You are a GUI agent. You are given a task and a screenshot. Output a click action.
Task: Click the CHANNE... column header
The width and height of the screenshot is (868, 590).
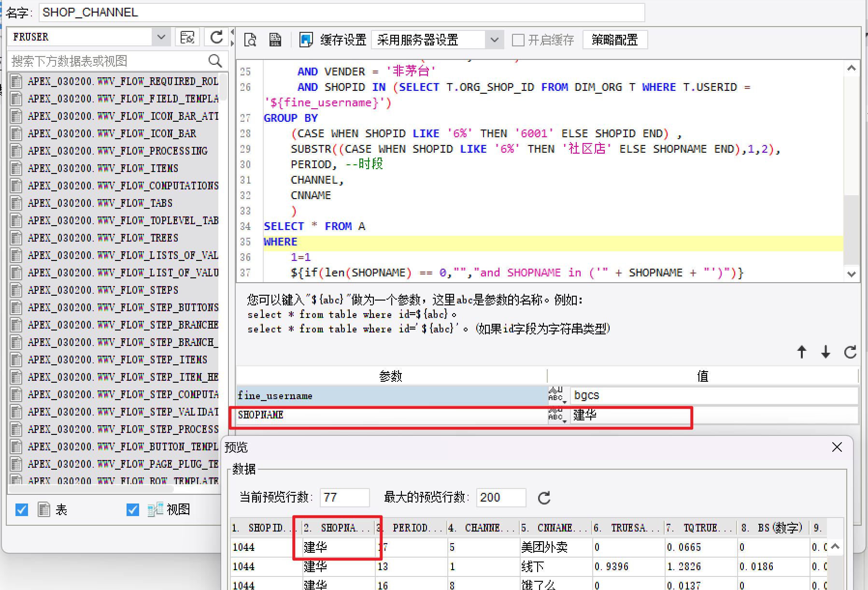coord(483,528)
